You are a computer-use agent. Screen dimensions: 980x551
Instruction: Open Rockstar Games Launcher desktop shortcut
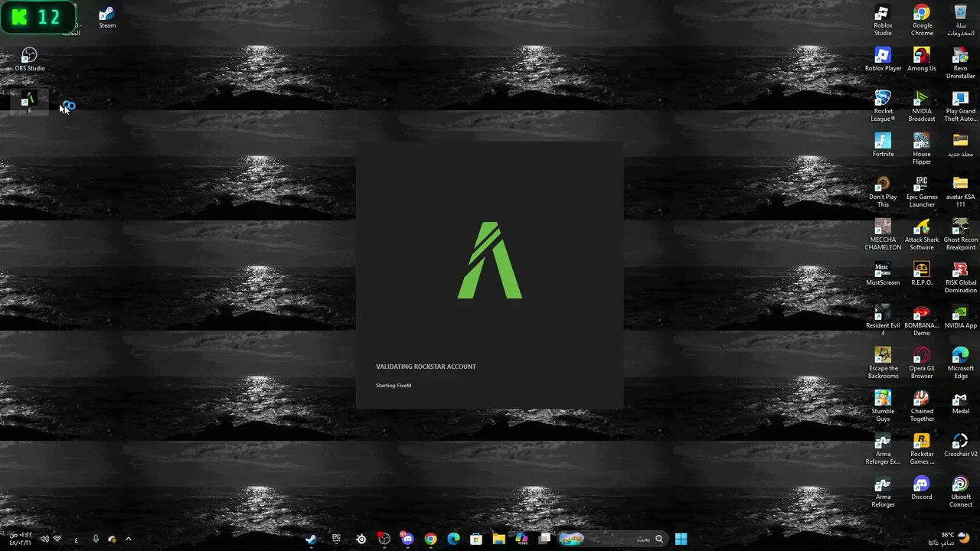(922, 449)
